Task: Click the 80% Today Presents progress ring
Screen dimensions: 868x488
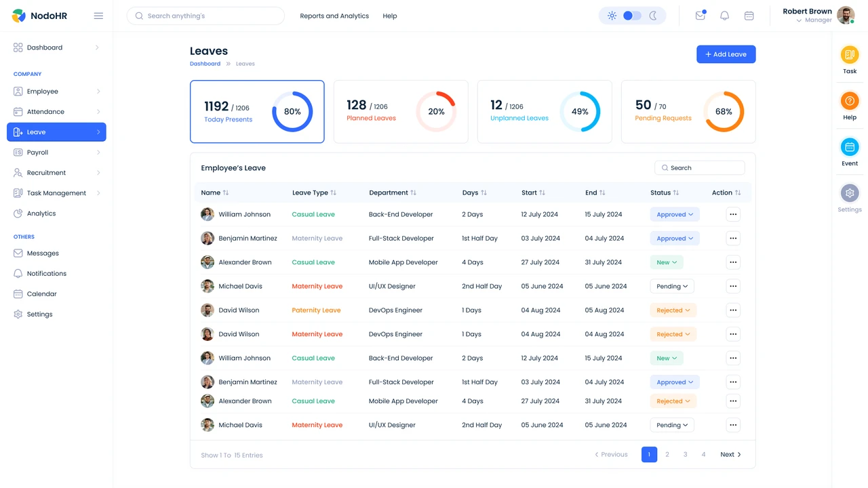Action: (x=292, y=112)
